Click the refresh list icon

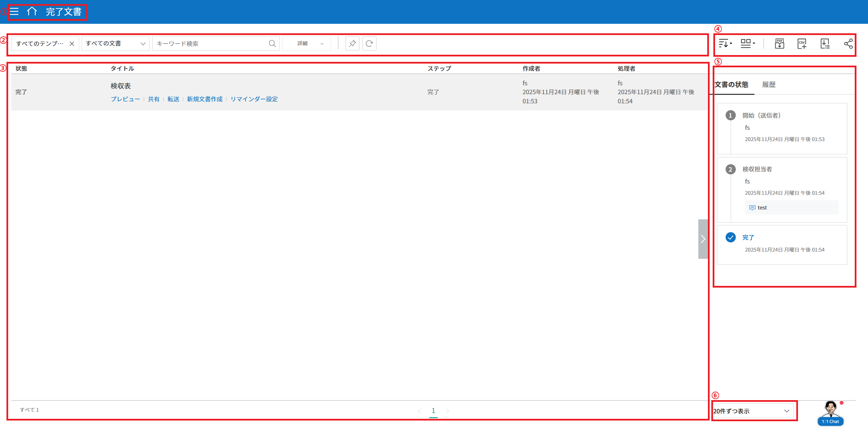[x=369, y=44]
